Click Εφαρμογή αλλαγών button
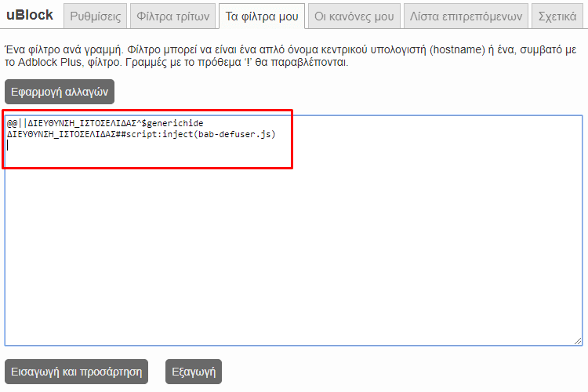The image size is (588, 392). pos(60,92)
